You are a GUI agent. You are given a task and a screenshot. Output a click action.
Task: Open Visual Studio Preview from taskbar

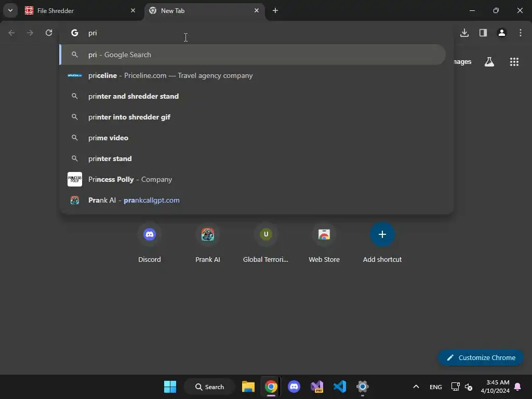click(x=317, y=387)
